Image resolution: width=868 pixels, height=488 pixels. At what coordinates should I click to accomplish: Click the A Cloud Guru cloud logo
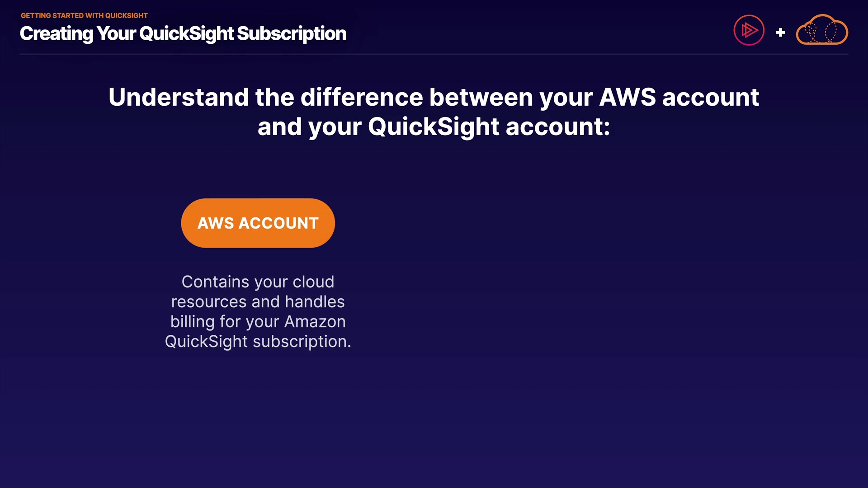pos(821,30)
